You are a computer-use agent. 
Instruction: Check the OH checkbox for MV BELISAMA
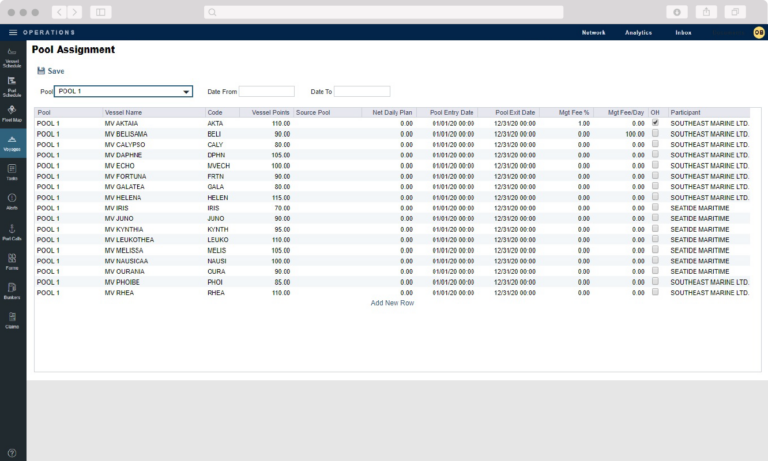pos(655,133)
